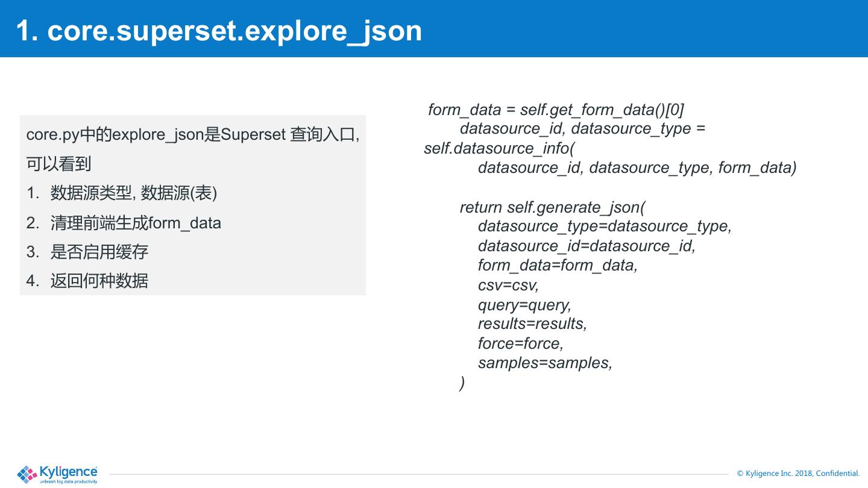Click the datasource_type=datasource_type argument line
868x488 pixels.
pyautogui.click(x=605, y=227)
